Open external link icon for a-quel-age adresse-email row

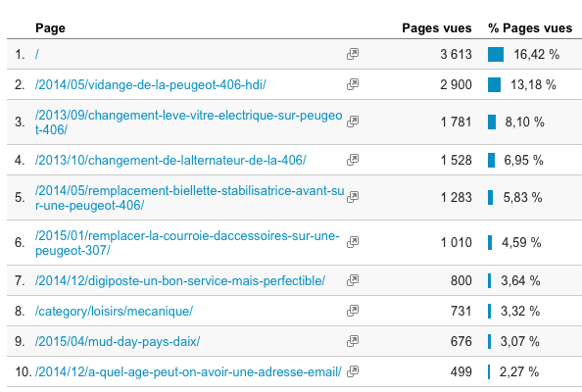[353, 371]
